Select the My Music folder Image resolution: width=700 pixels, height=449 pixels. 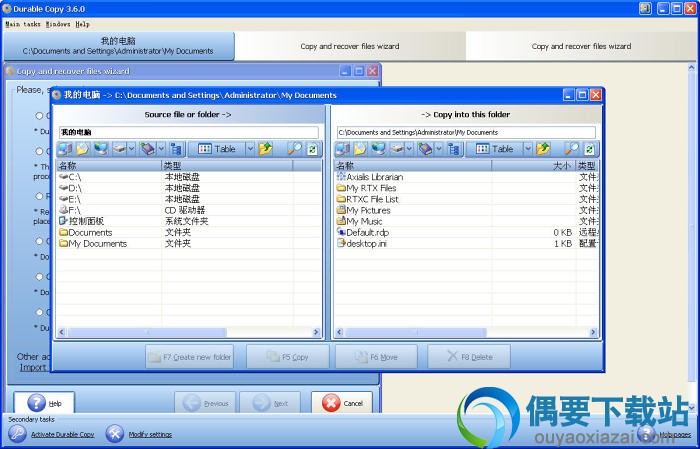[x=467, y=221]
